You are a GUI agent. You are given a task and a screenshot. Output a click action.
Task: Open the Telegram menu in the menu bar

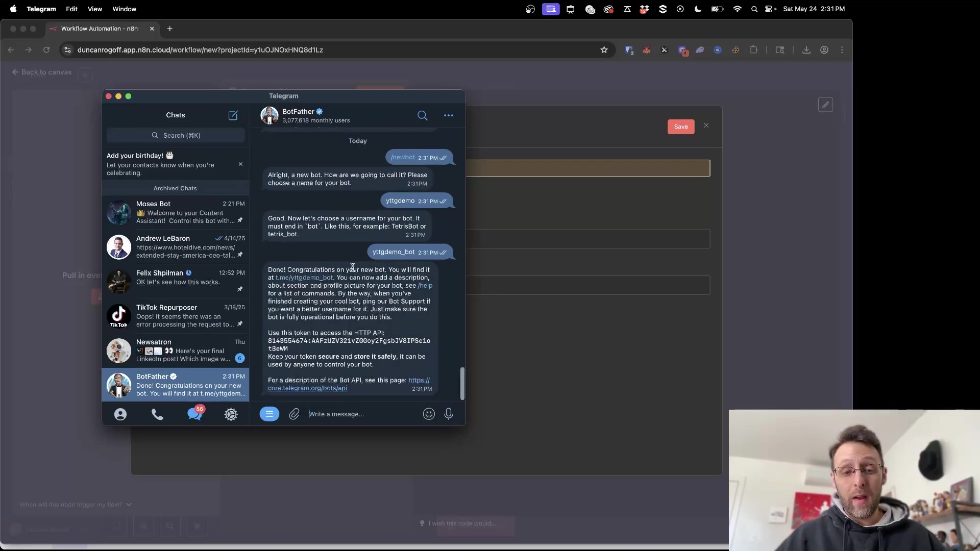(x=41, y=9)
